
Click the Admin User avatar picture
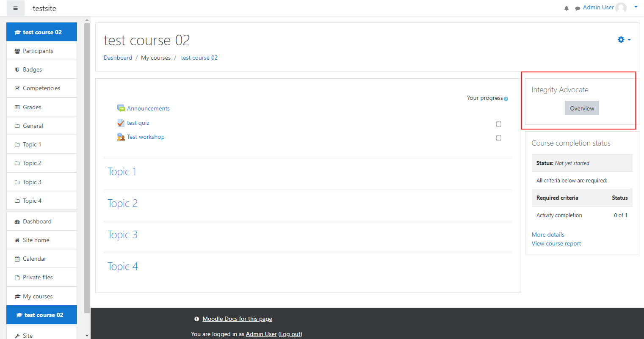[x=621, y=8]
